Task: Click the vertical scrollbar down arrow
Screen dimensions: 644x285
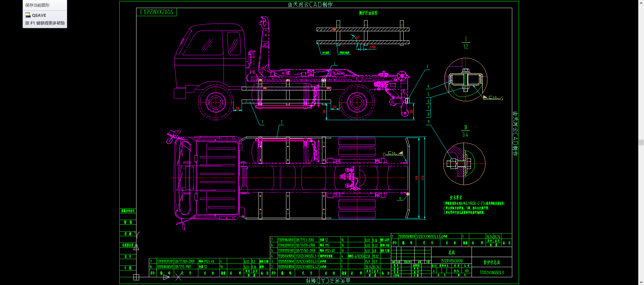Action: [x=641, y=282]
